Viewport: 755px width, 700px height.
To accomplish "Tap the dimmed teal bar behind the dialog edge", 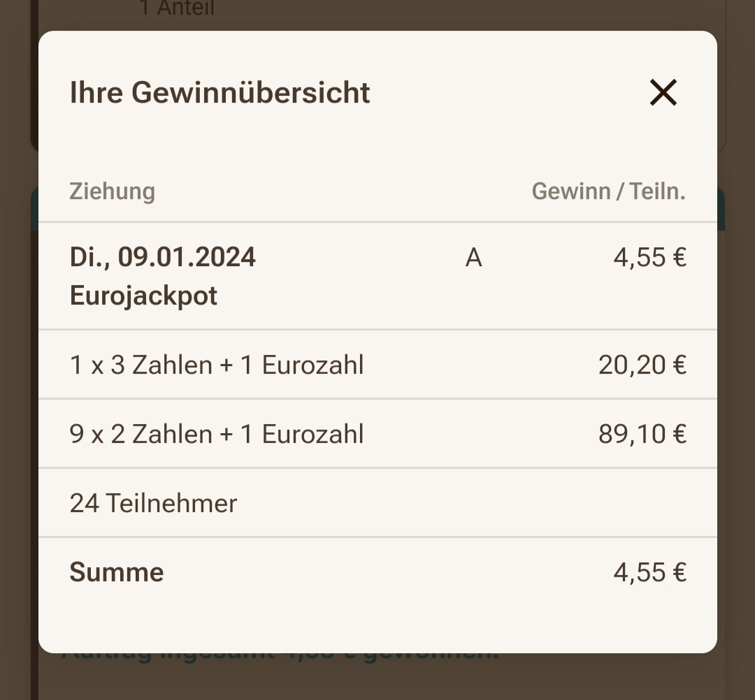I will (x=721, y=210).
